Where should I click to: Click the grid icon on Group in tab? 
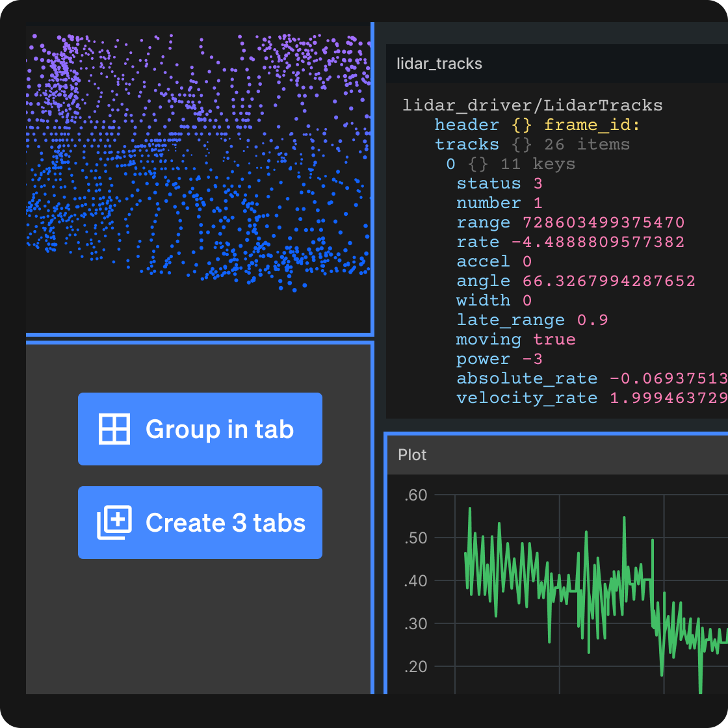(x=114, y=429)
